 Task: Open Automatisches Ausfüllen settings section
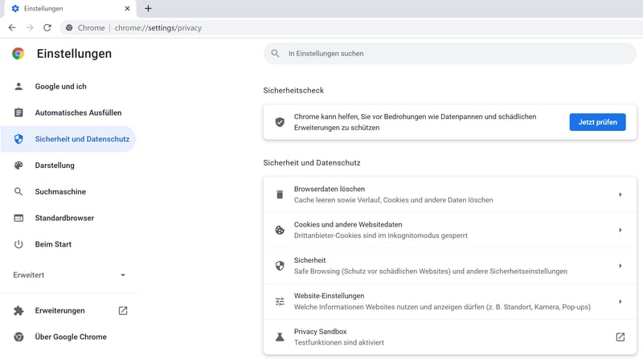point(78,113)
